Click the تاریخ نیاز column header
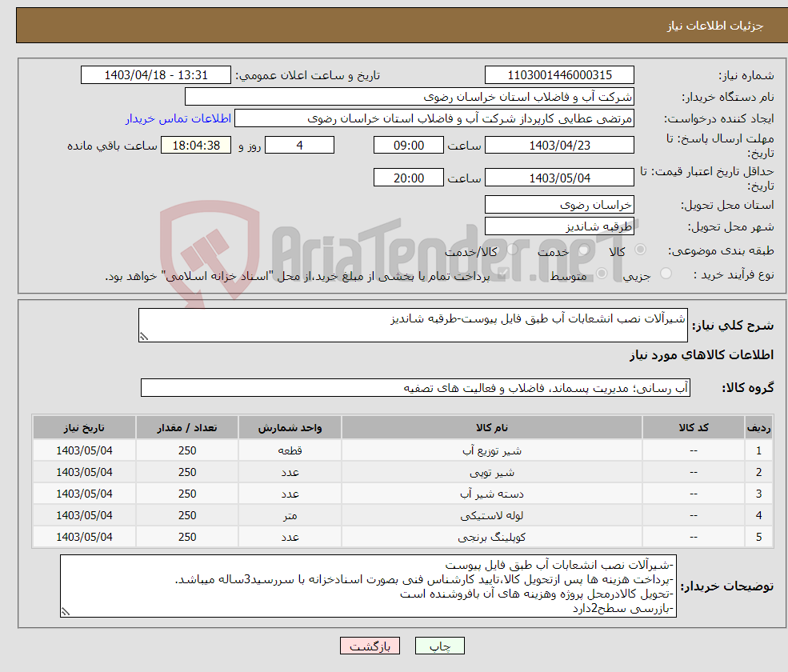Image resolution: width=788 pixels, height=672 pixels. pyautogui.click(x=84, y=428)
